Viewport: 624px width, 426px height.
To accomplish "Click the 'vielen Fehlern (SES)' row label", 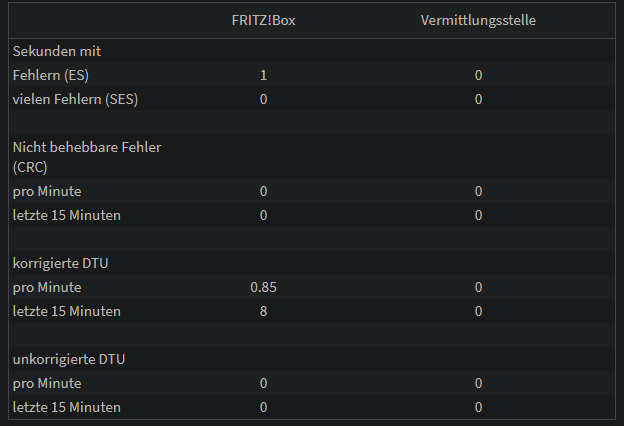I will click(75, 99).
